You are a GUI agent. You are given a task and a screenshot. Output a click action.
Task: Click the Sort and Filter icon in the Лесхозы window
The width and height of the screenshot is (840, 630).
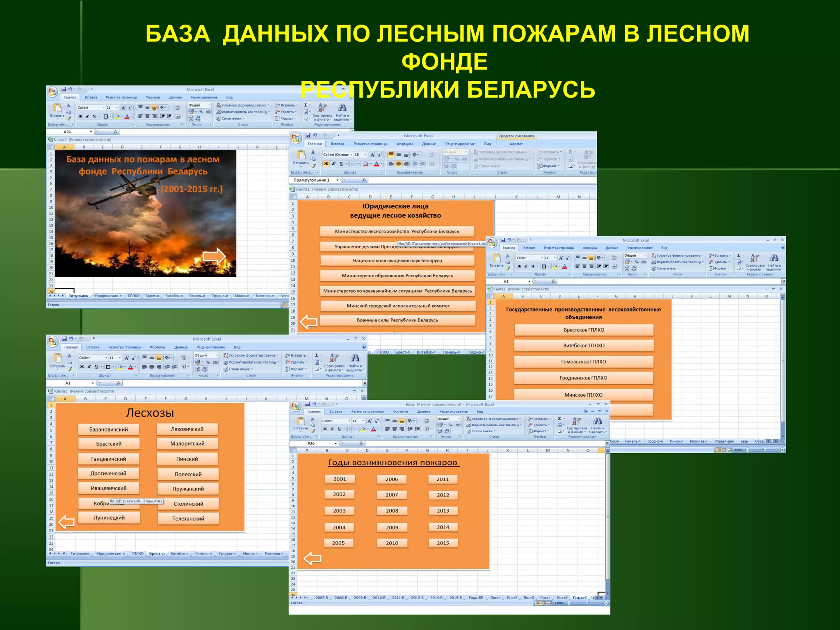pyautogui.click(x=334, y=358)
